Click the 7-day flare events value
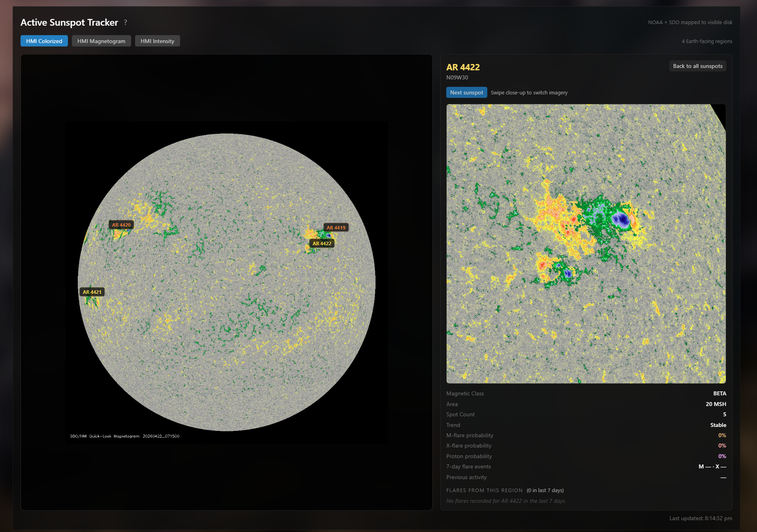 [x=712, y=466]
